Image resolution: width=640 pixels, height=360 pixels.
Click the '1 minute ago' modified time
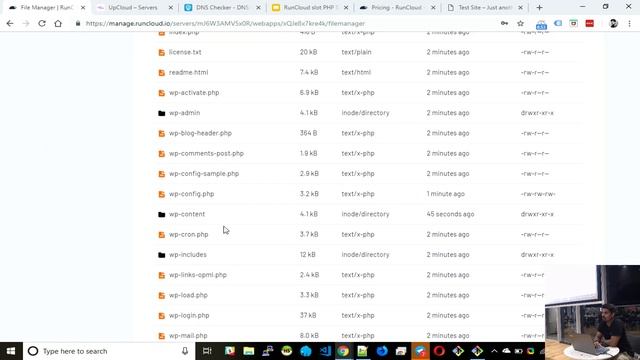(446, 194)
